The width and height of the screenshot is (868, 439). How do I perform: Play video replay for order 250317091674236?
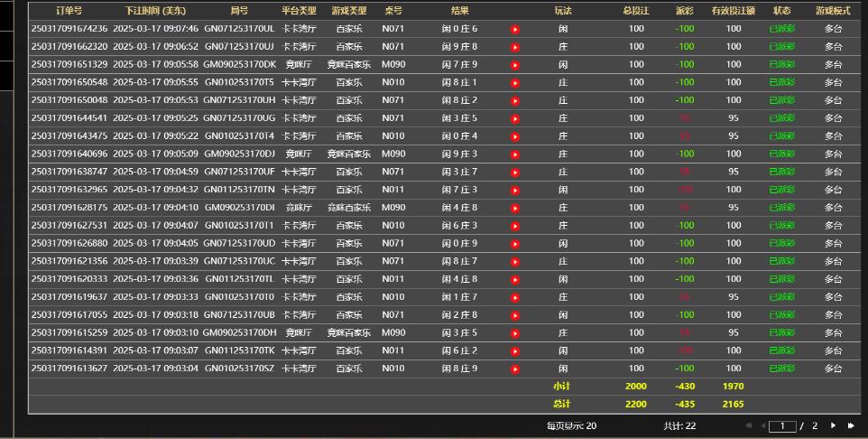(x=515, y=29)
